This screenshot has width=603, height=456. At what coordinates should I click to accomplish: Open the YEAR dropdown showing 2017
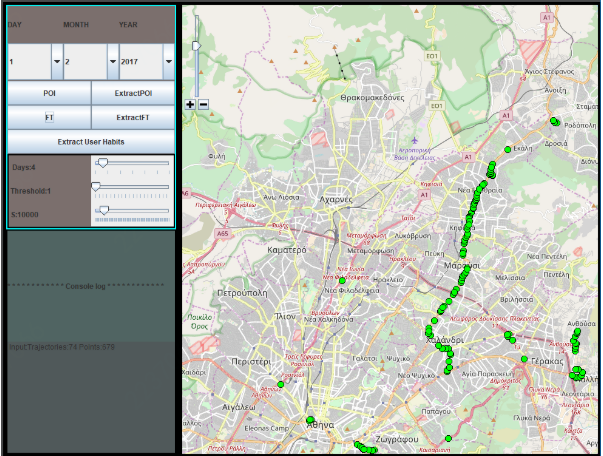[x=167, y=61]
